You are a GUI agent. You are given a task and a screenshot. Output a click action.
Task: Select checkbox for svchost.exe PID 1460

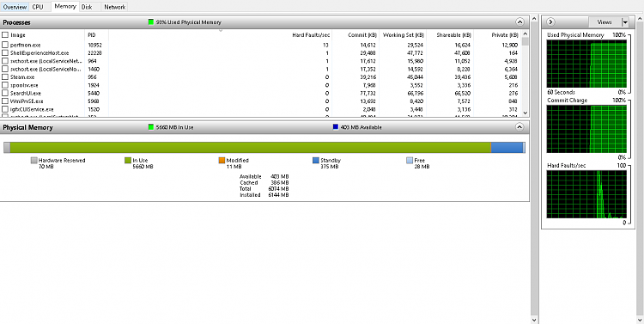(x=5, y=69)
